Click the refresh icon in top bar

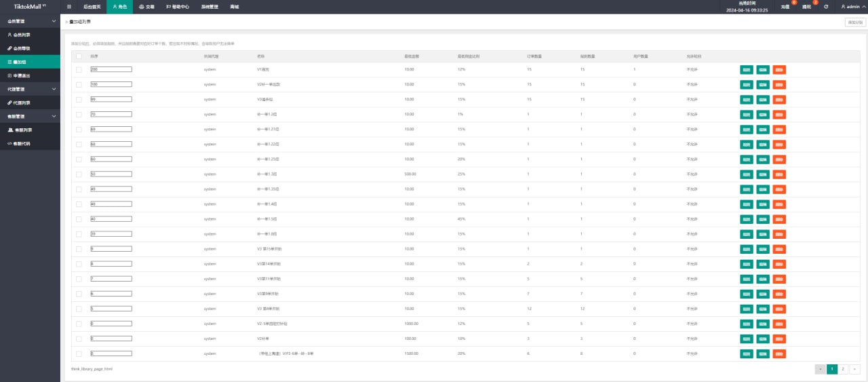[826, 7]
